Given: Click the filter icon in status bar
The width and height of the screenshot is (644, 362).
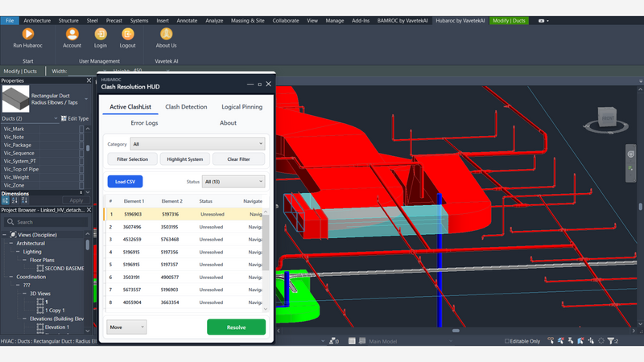Looking at the screenshot, I should click(x=611, y=340).
